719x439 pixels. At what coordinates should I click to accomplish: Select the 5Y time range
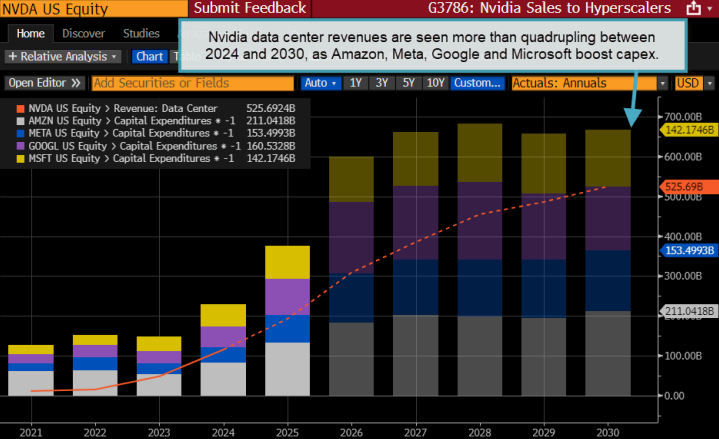click(407, 84)
